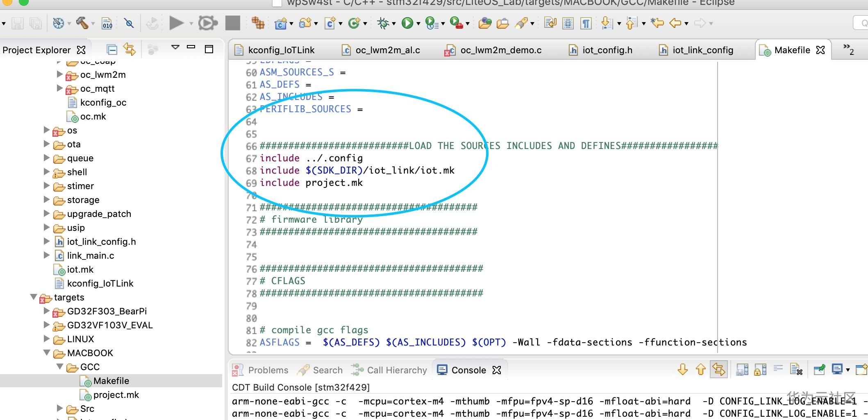Collapse the targets folder
Screen dimensions: 868x420
click(x=34, y=298)
